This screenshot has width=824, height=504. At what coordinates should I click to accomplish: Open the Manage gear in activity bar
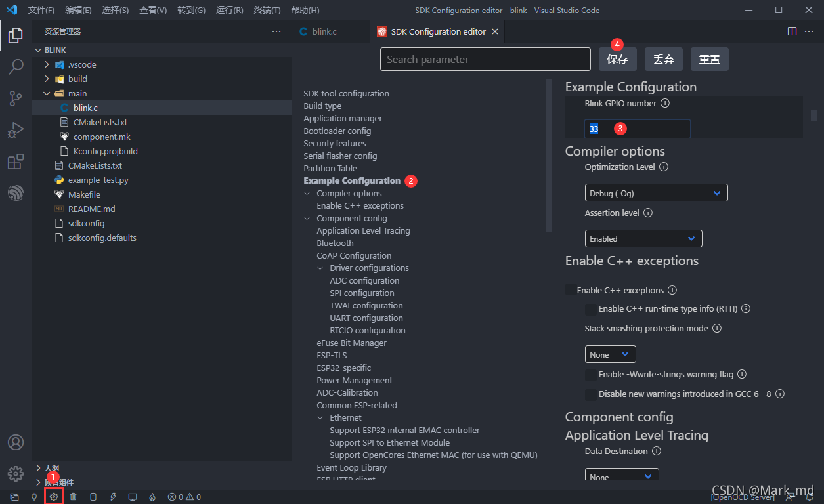(x=16, y=473)
